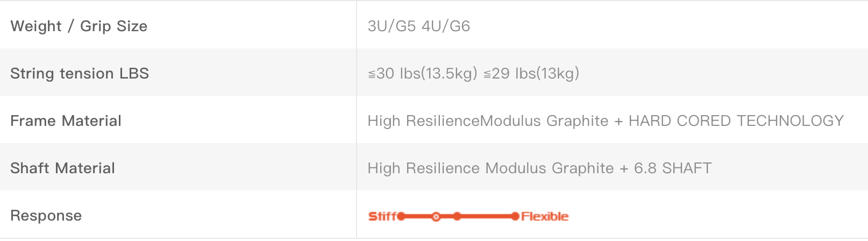The height and width of the screenshot is (241, 868).
Task: Click the red Flexible label on scale
Action: 545,216
